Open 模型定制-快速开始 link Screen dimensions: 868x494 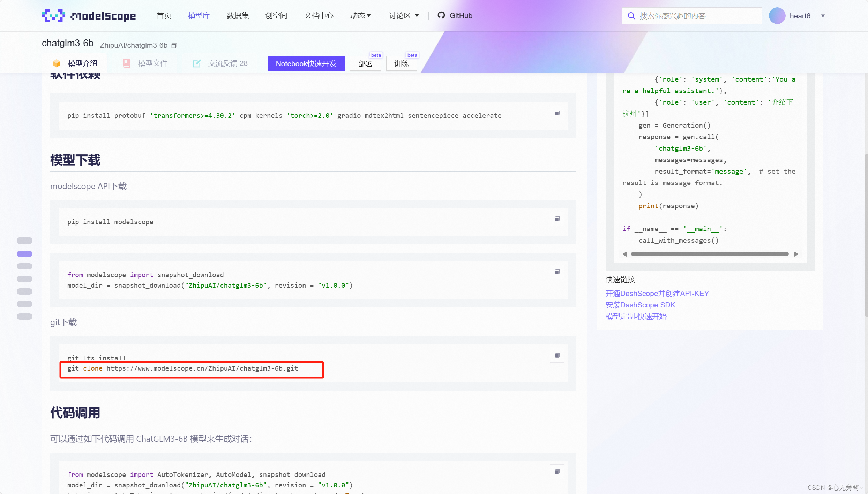(x=636, y=317)
